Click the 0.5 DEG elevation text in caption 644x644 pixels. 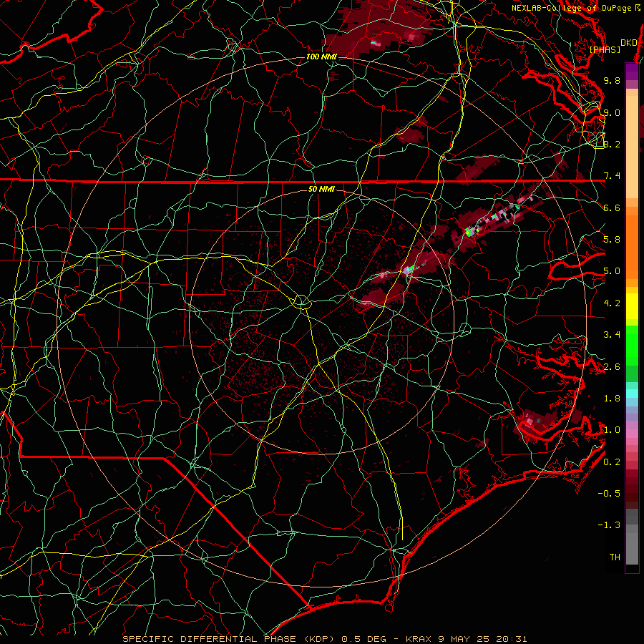tap(364, 639)
